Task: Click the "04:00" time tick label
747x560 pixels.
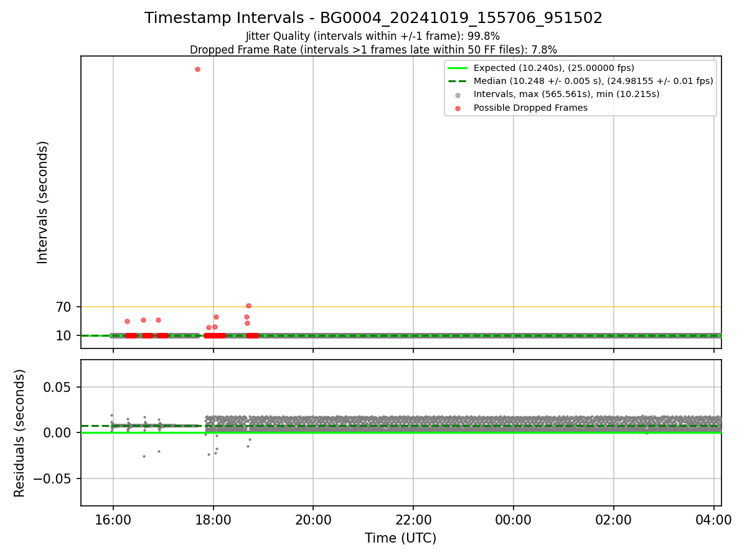Action: click(714, 519)
